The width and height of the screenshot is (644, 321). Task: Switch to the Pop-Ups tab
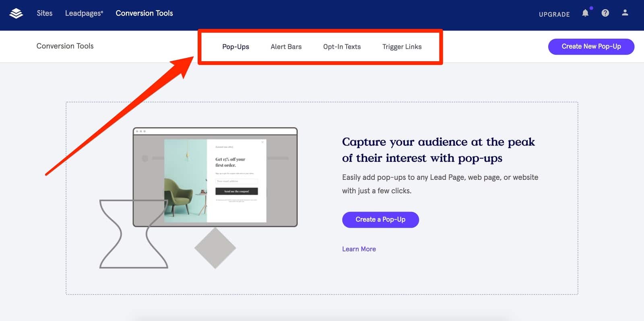[236, 47]
